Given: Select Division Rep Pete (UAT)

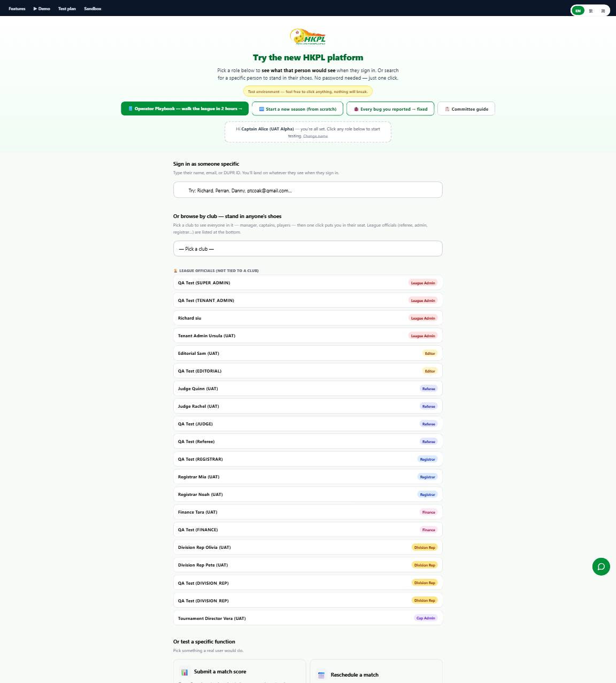Looking at the screenshot, I should (x=307, y=565).
